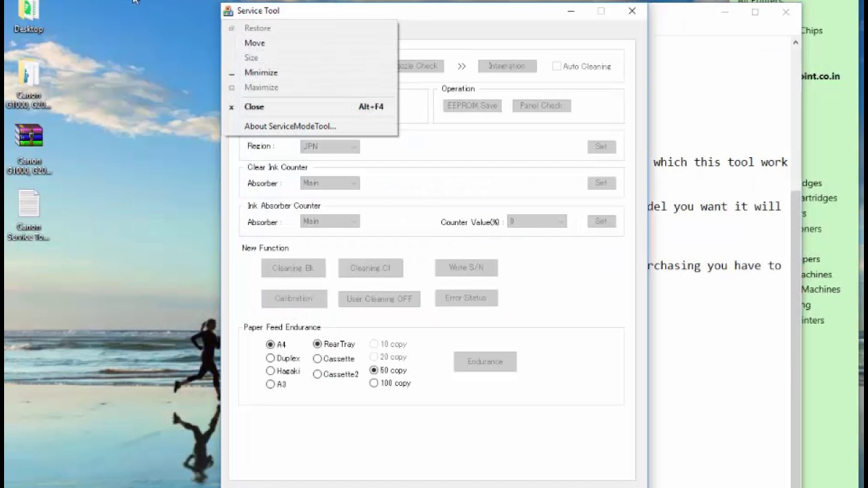Close the Service Tool window from title bar
The image size is (868, 488).
pos(632,11)
